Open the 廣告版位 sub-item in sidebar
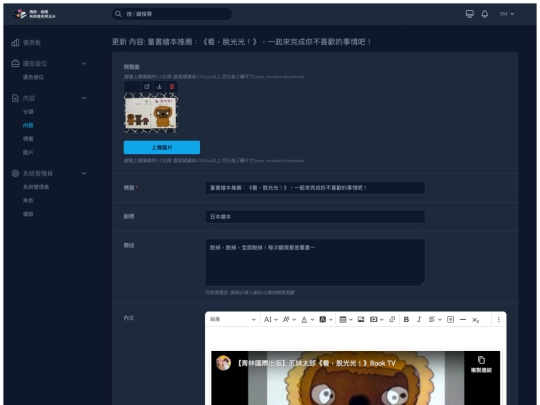The width and height of the screenshot is (540, 405). (x=33, y=77)
